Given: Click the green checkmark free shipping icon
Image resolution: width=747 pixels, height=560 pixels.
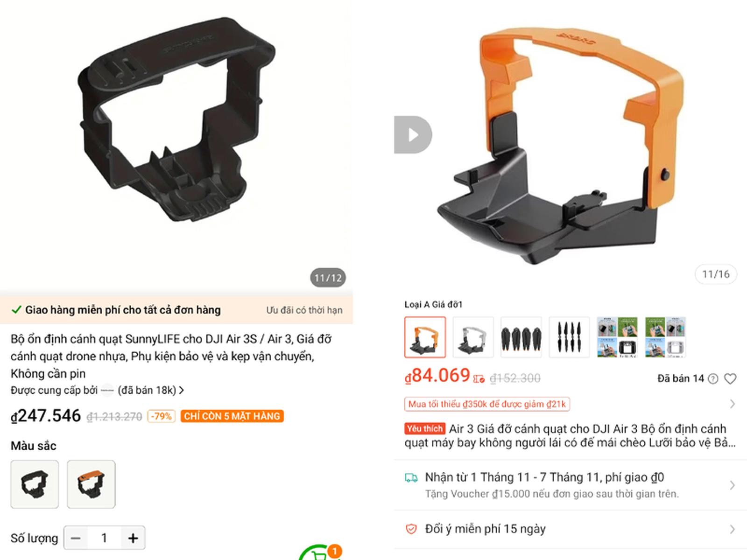Looking at the screenshot, I should click(x=16, y=310).
